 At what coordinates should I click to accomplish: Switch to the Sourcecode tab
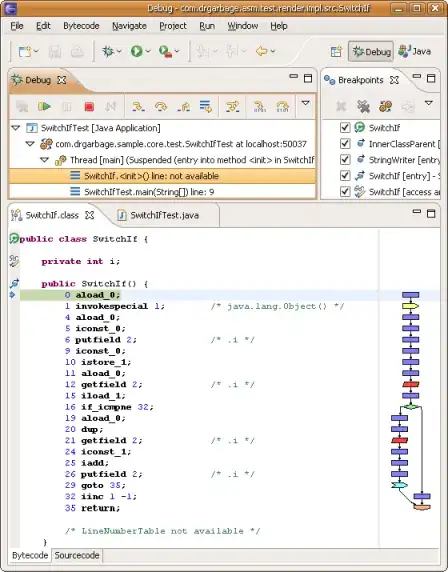[x=77, y=555]
